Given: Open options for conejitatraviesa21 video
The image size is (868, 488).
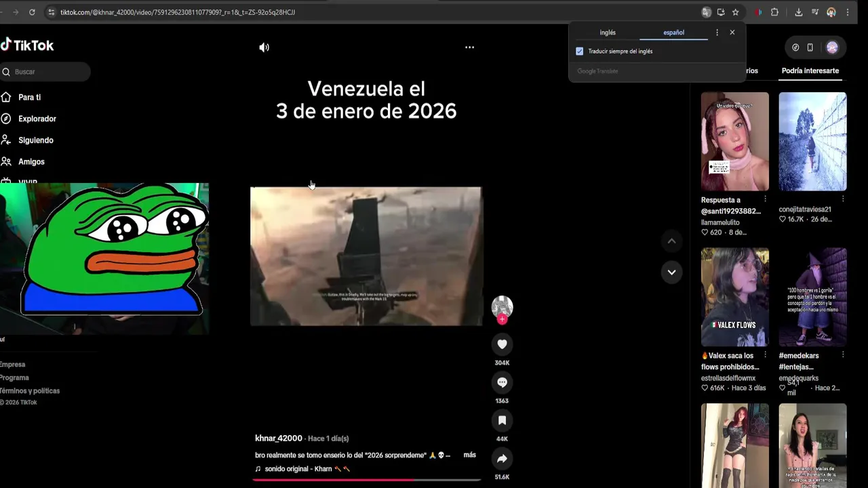Looking at the screenshot, I should click(842, 199).
